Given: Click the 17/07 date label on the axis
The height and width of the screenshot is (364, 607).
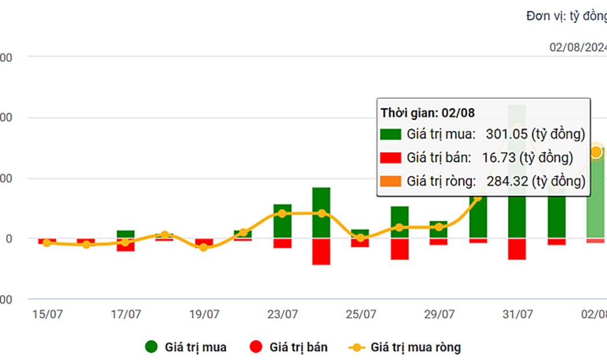Looking at the screenshot, I should pyautogui.click(x=125, y=314).
